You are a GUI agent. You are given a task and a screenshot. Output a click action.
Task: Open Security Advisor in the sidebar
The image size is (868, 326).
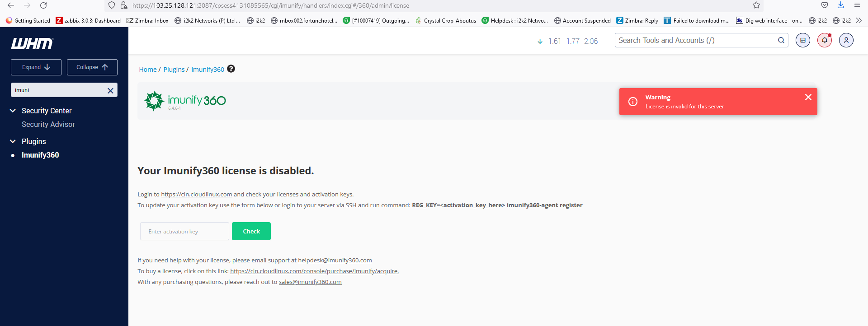48,124
